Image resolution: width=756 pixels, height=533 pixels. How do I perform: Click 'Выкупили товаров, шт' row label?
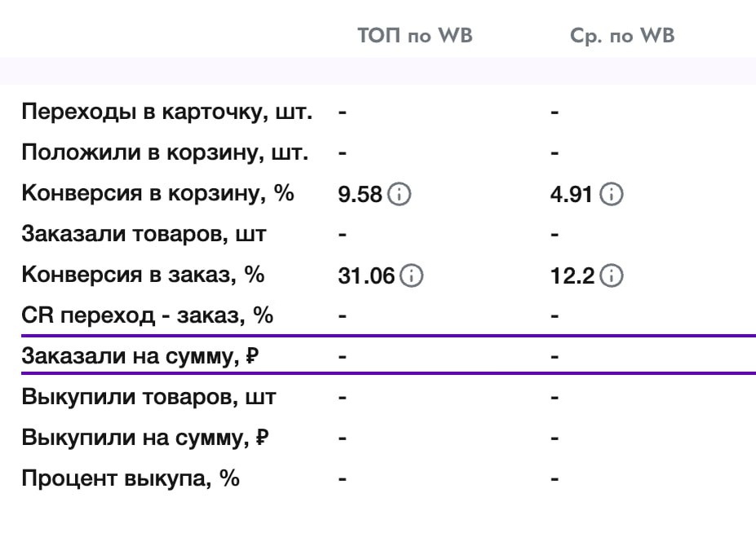[148, 398]
